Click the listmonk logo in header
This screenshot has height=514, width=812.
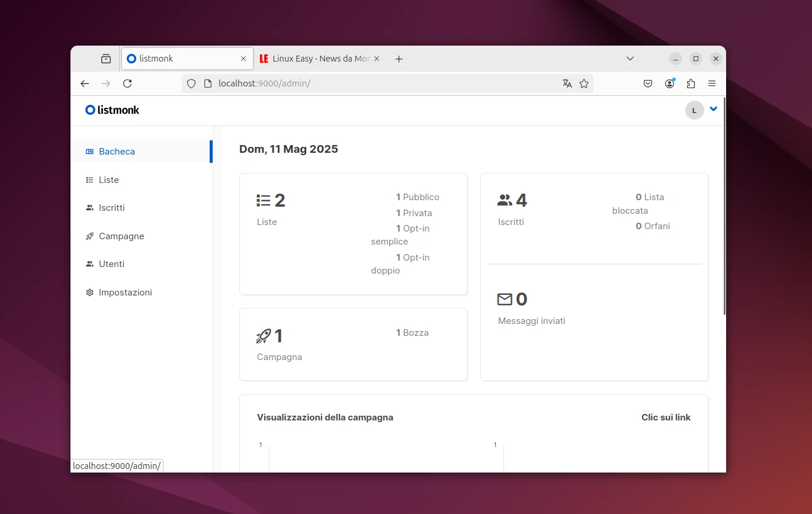click(x=112, y=110)
